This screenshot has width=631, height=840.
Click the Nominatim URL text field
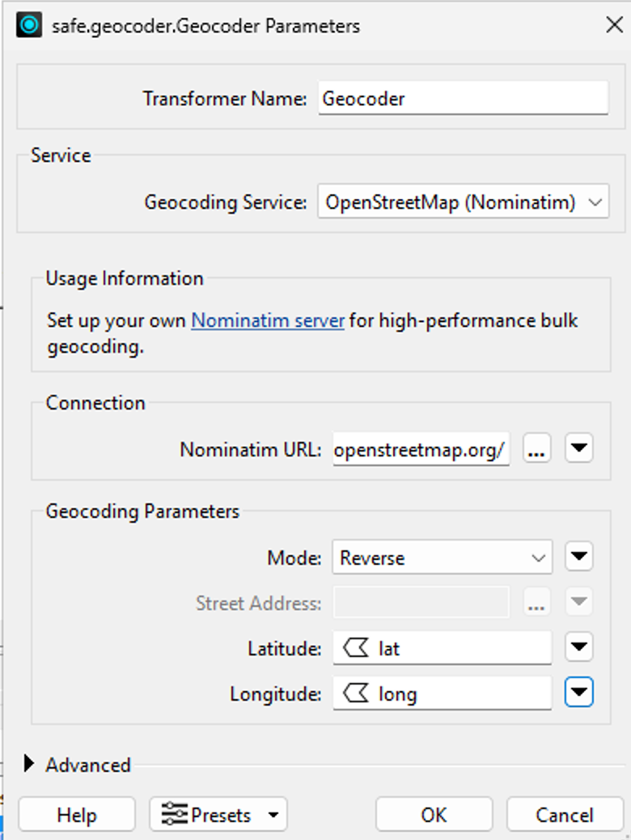tap(421, 449)
